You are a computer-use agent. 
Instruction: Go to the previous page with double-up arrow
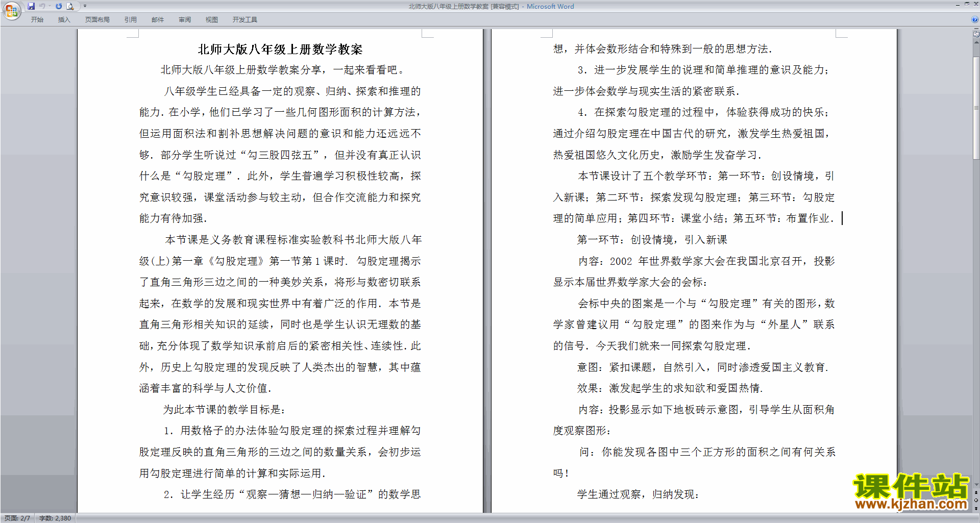pyautogui.click(x=976, y=493)
